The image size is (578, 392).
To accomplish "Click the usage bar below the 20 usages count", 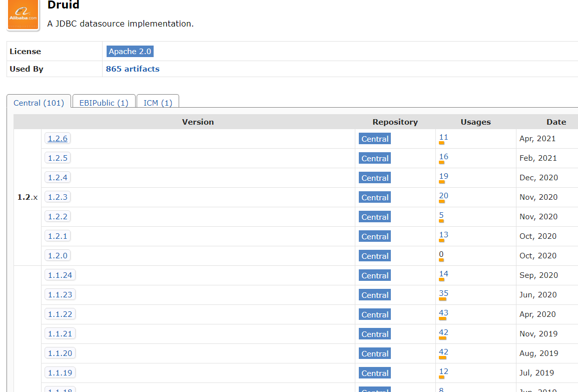I will click(442, 201).
